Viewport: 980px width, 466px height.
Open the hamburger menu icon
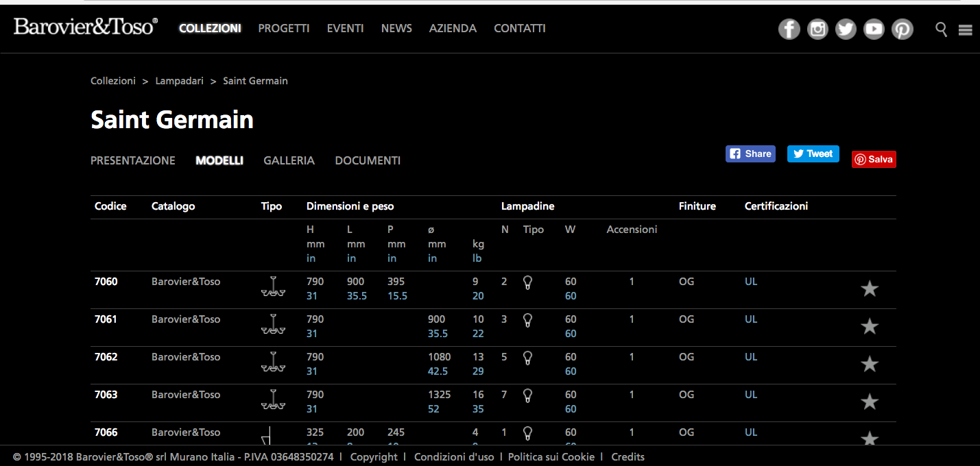[x=966, y=29]
